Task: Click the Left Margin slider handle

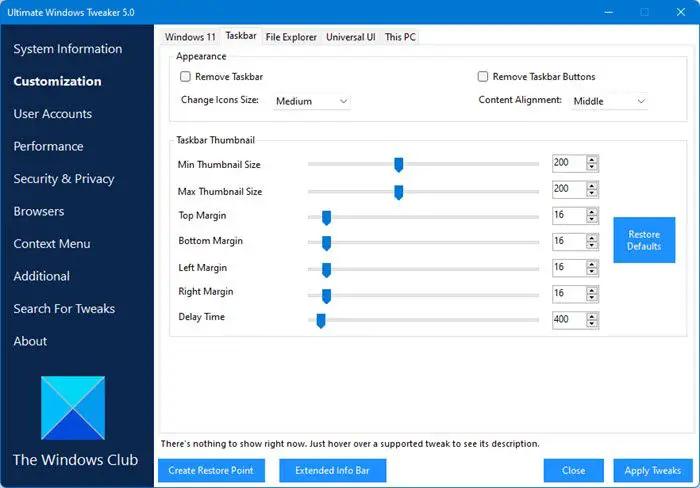Action: (326, 270)
